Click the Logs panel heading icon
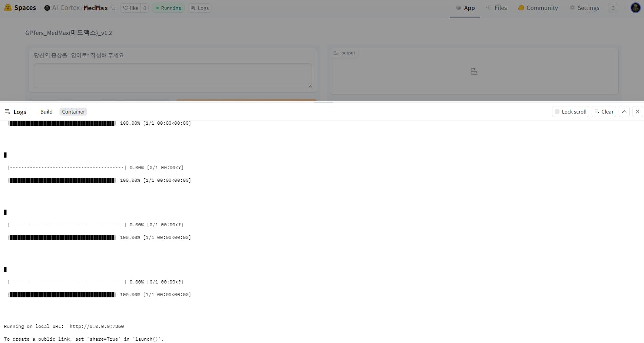The image size is (644, 343). tap(7, 112)
